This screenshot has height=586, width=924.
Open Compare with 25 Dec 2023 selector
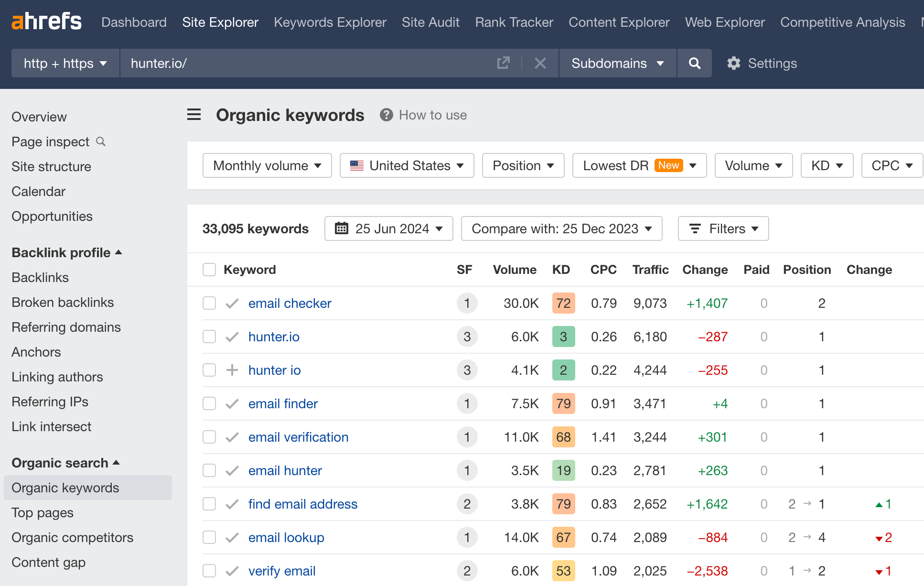pos(562,228)
